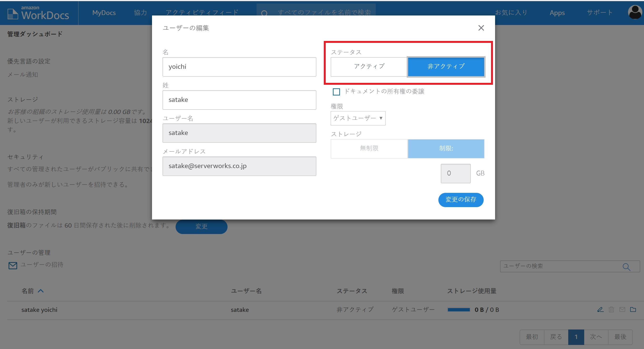Set status to 非アクティブ
Screen dimensions: 644x349
point(446,67)
